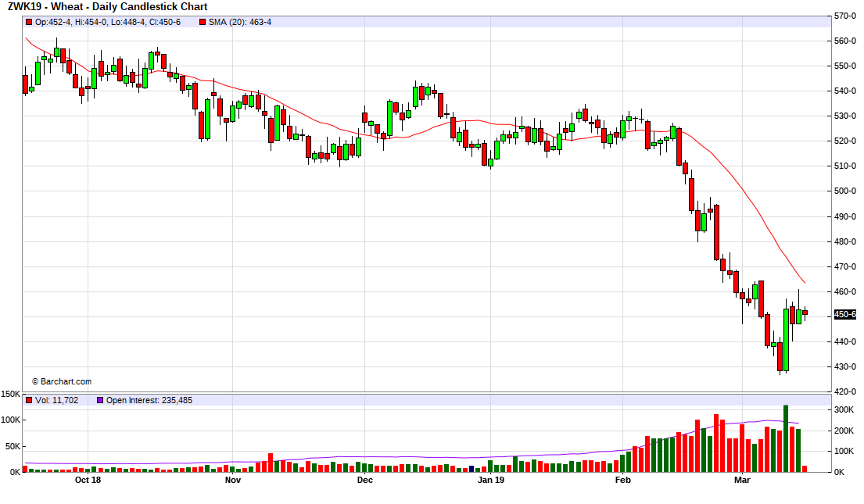This screenshot has width=864, height=504.
Task: Click the Feb date axis label
Action: (x=622, y=480)
